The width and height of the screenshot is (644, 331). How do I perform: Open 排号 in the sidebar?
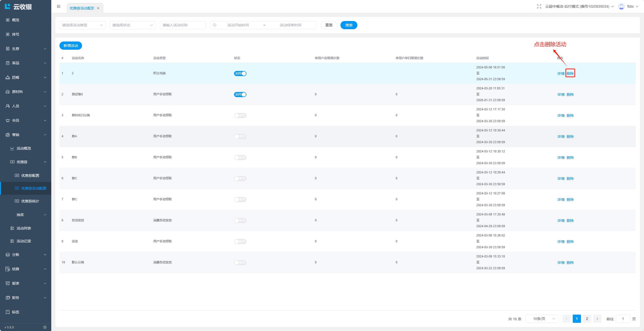15,34
